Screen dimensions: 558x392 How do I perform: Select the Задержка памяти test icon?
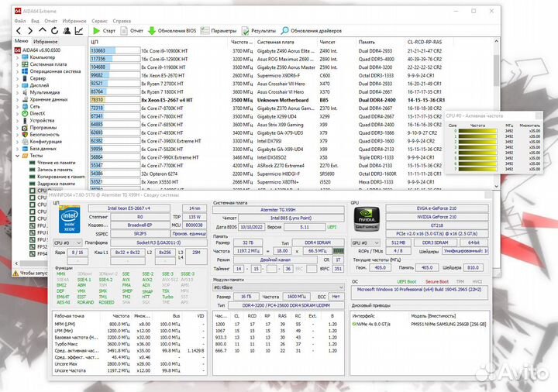(32, 184)
